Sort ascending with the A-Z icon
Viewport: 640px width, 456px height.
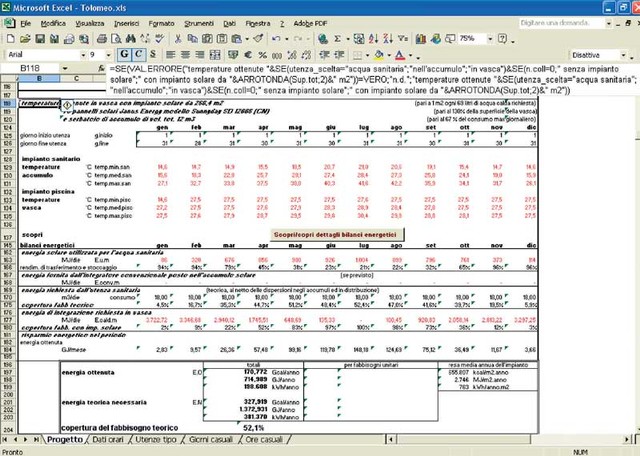[x=373, y=39]
